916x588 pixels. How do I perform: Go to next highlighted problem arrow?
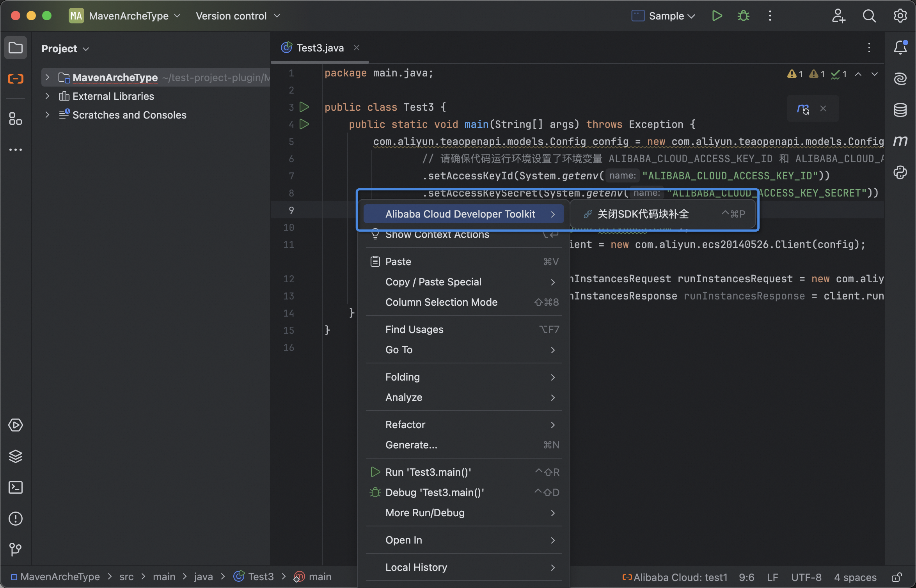point(875,74)
